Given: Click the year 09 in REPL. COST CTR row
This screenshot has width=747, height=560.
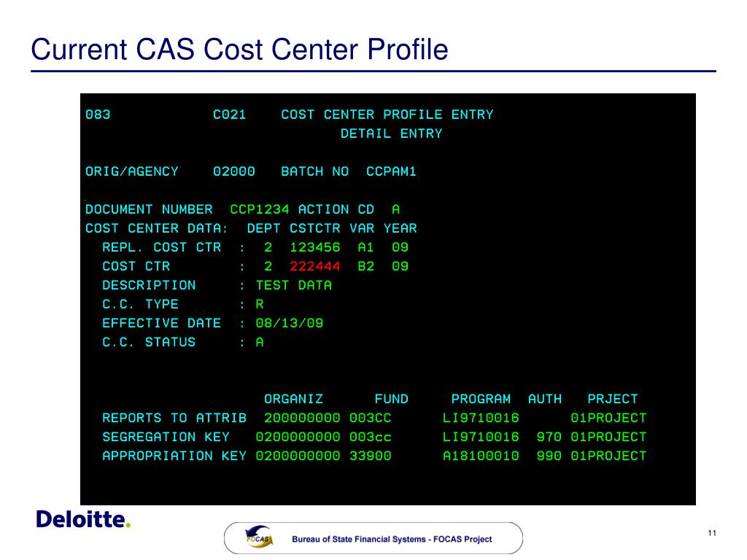Looking at the screenshot, I should [400, 247].
